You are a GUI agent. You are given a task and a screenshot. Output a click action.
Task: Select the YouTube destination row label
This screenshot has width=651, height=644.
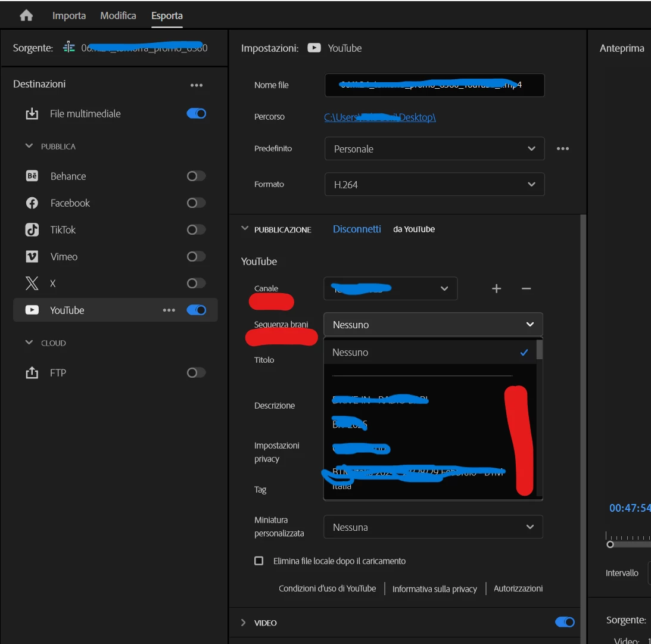pos(67,310)
